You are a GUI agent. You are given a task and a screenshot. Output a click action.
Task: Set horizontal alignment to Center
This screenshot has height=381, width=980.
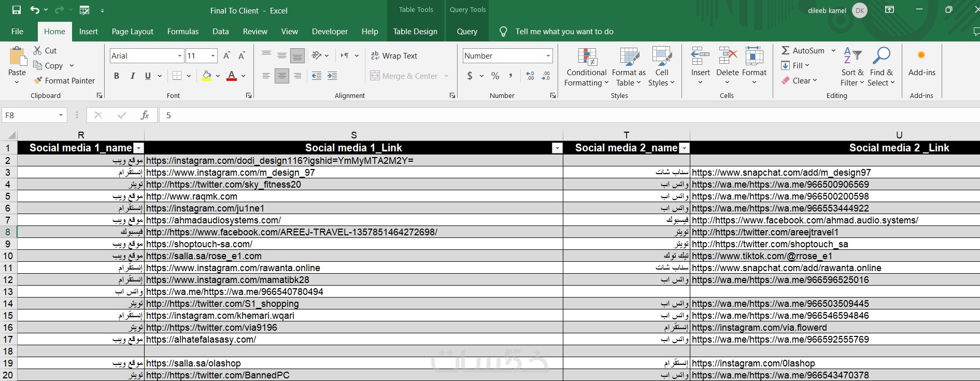click(282, 76)
